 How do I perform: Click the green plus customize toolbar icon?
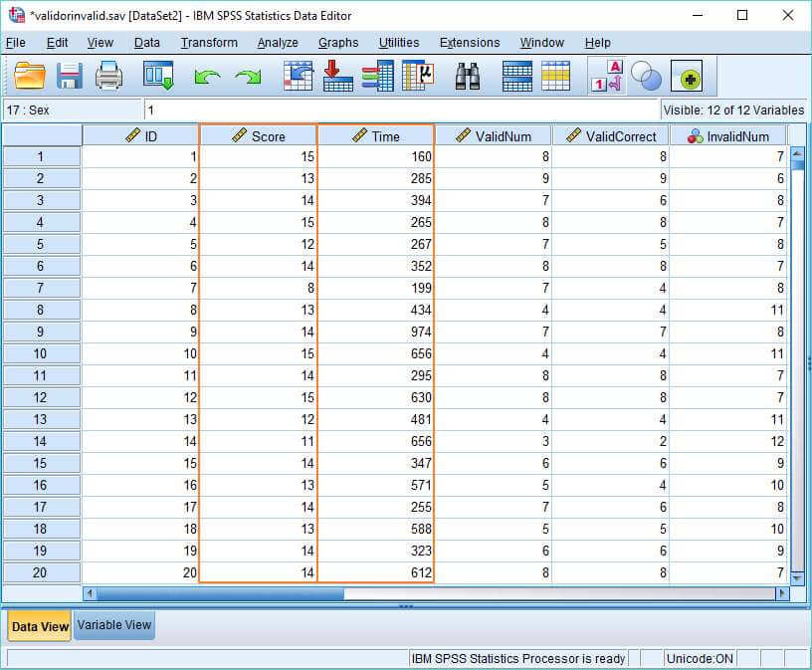coord(687,77)
